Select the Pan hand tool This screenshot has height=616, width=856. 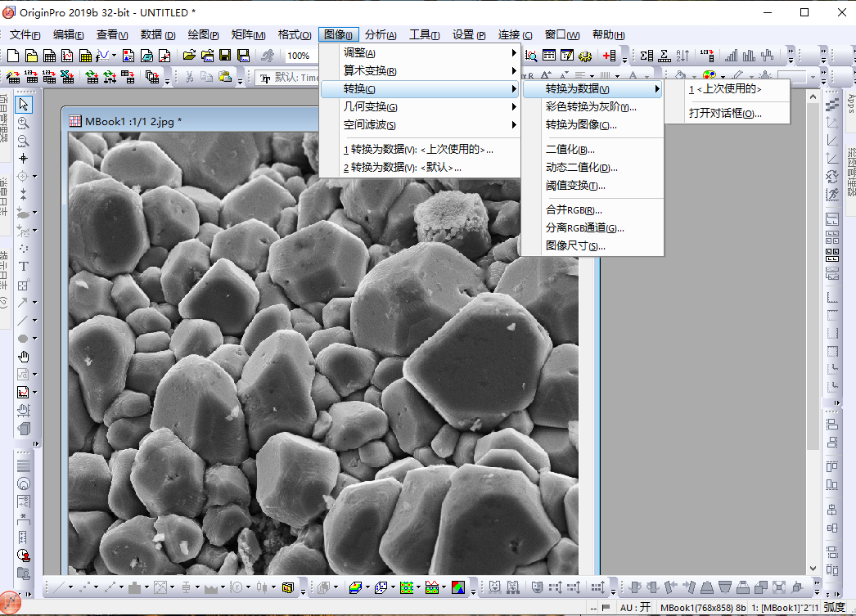[24, 356]
